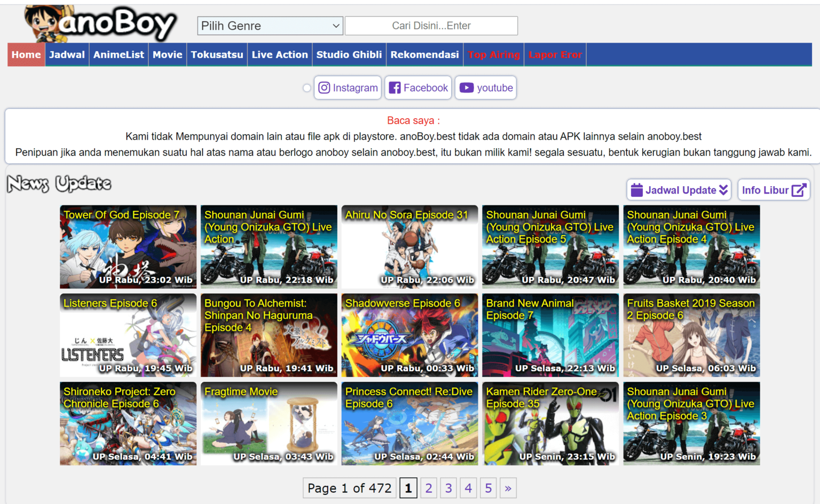Focus the Cari Disini search field
820x504 pixels.
pyautogui.click(x=431, y=26)
